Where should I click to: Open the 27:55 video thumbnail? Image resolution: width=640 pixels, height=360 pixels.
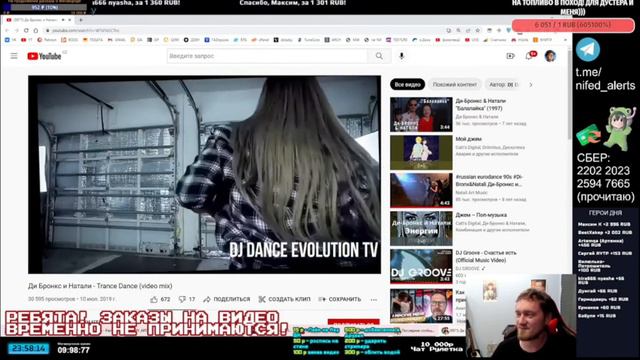point(421,306)
